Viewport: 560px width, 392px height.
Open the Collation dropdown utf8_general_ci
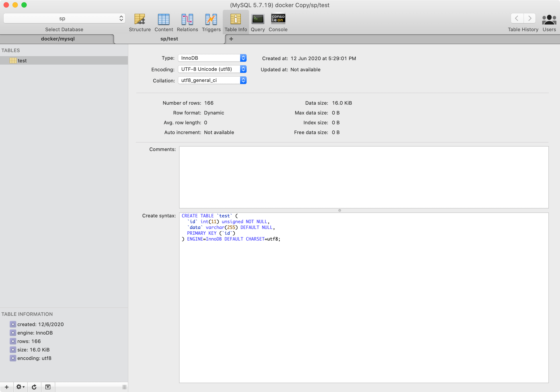click(x=212, y=80)
